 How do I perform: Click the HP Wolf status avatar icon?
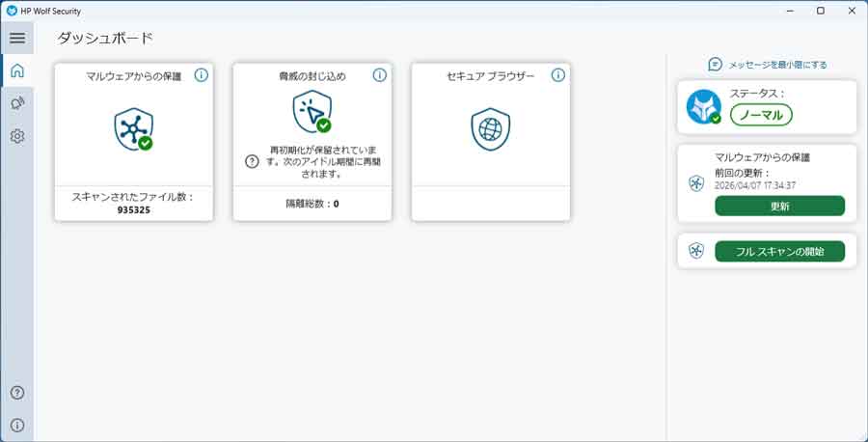(703, 107)
